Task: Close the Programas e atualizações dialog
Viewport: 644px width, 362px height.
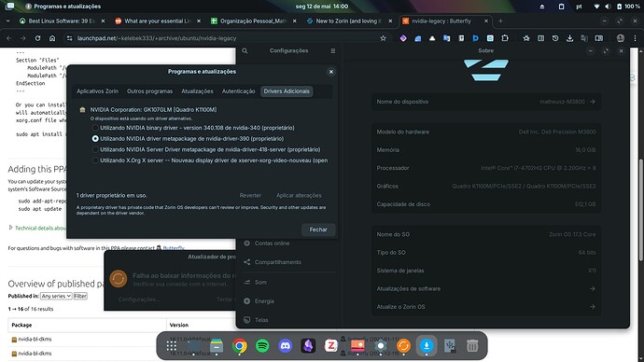Action: (x=331, y=72)
